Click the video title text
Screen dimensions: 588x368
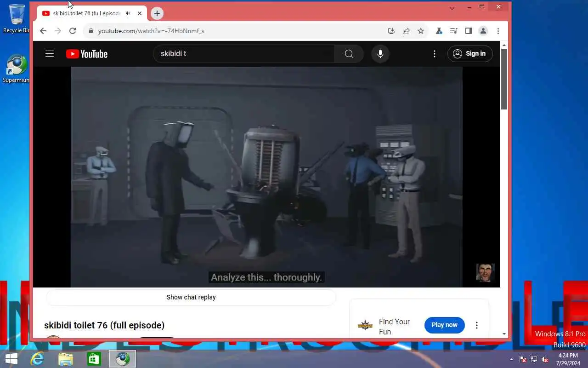(x=104, y=325)
